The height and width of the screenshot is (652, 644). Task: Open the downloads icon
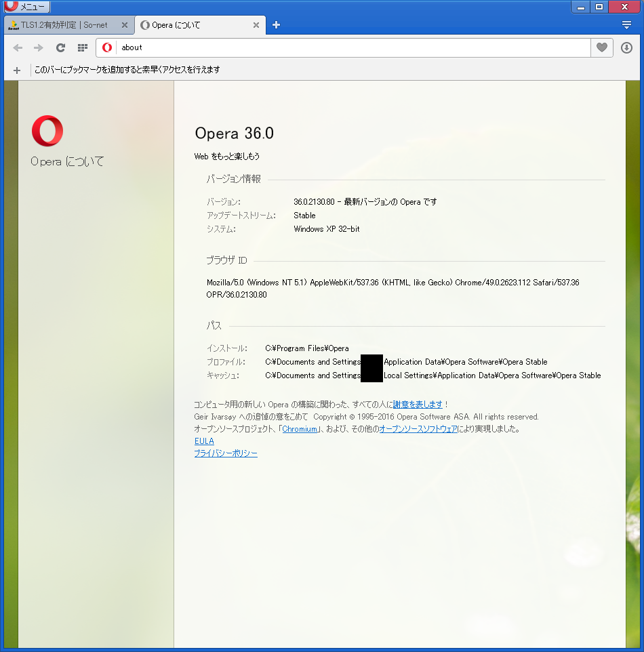click(626, 48)
